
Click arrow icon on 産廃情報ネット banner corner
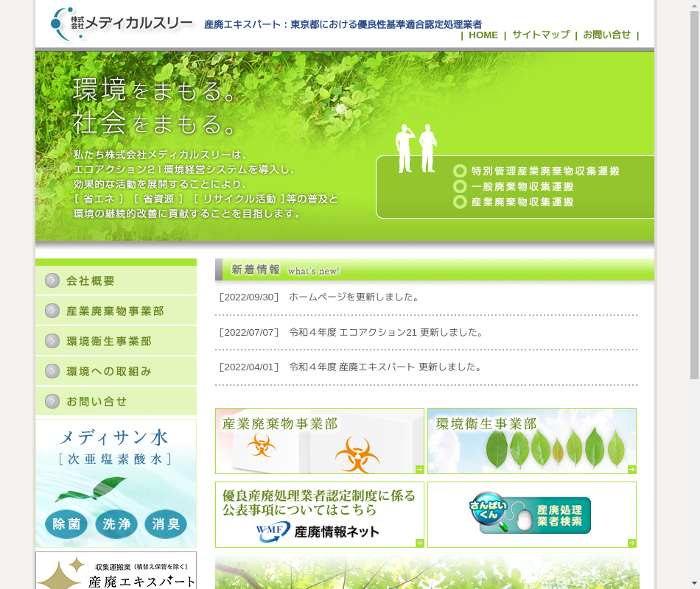(420, 543)
